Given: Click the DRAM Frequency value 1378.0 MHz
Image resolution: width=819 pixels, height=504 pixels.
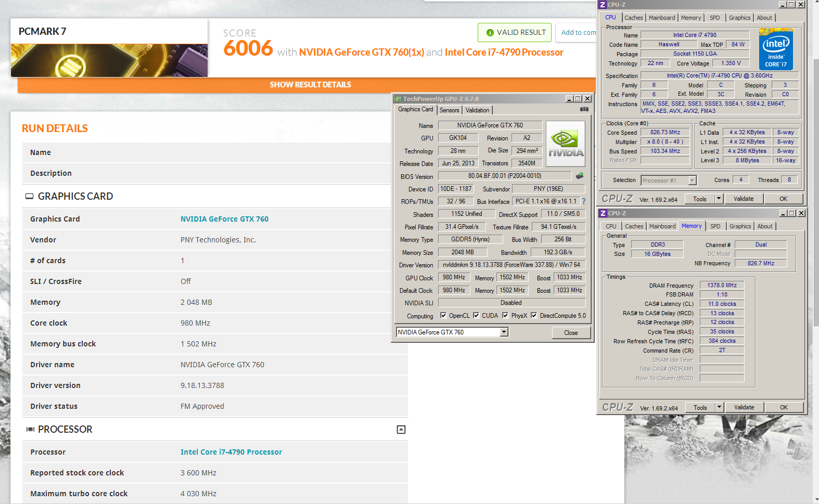Looking at the screenshot, I should tap(722, 285).
